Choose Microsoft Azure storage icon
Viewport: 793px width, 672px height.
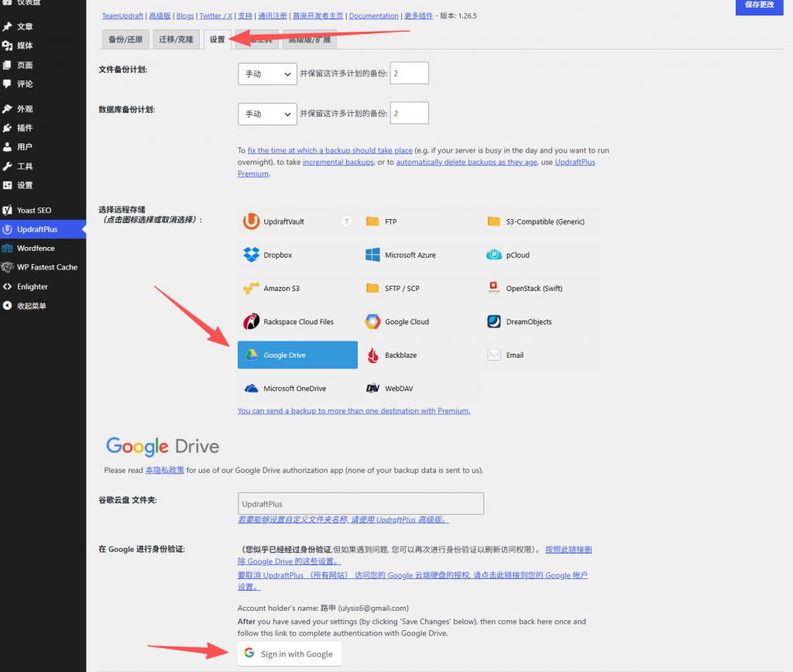(x=372, y=255)
